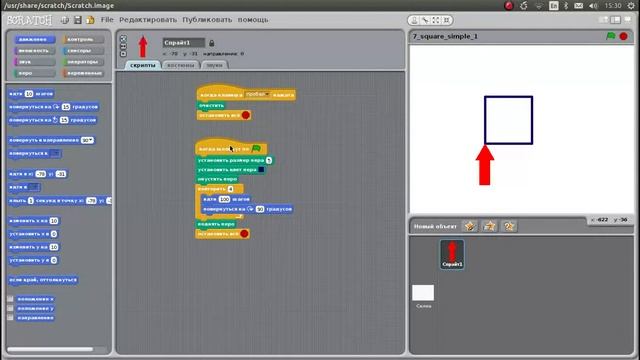Switch to the звуки tab

(x=214, y=65)
